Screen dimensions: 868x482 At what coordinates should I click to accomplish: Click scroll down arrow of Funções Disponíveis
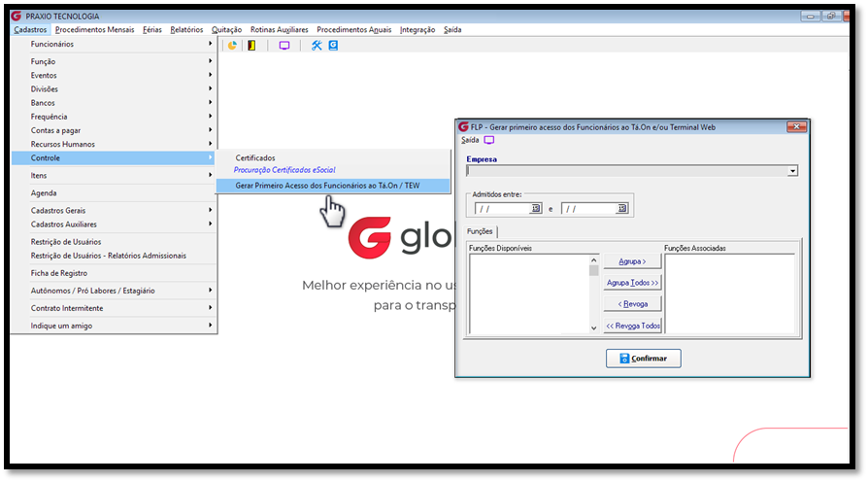coord(594,328)
